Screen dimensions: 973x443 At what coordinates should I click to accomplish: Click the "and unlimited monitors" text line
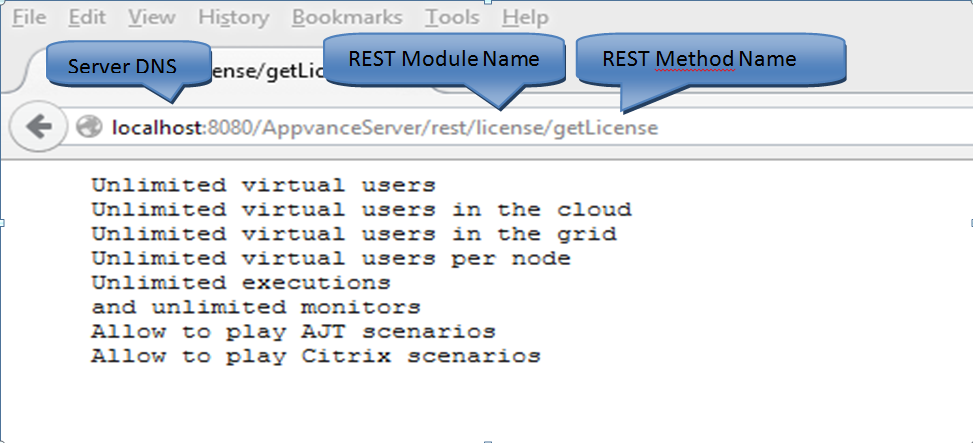(x=256, y=307)
